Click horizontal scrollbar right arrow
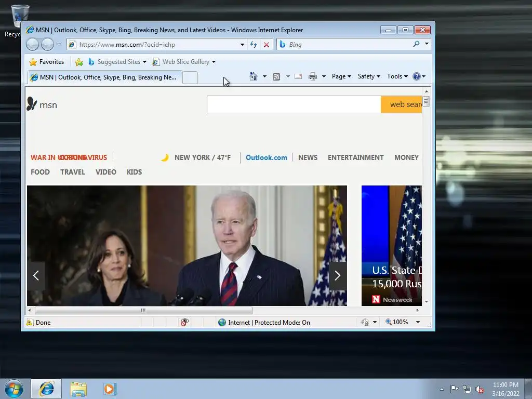The width and height of the screenshot is (532, 399). (x=417, y=310)
